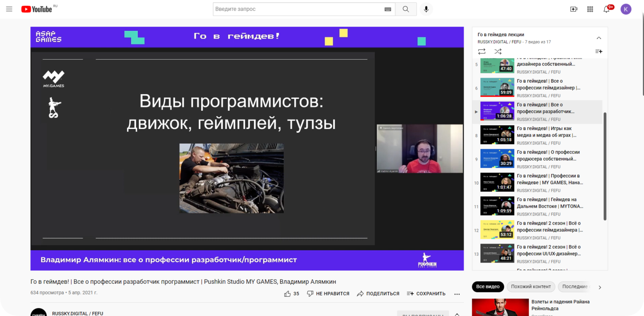Image resolution: width=644 pixels, height=316 pixels.
Task: Toggle playlist shuffle
Action: tap(498, 51)
